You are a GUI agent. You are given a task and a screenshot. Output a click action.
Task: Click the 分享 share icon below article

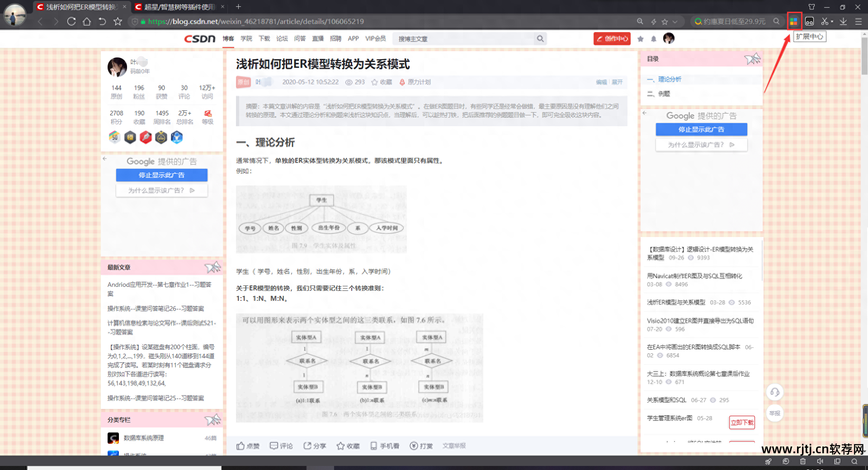click(x=315, y=446)
